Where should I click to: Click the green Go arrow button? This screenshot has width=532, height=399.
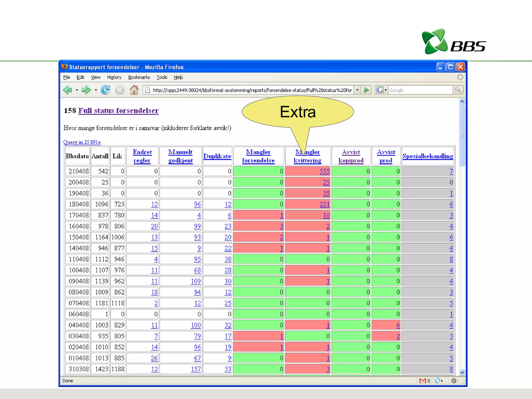click(367, 90)
